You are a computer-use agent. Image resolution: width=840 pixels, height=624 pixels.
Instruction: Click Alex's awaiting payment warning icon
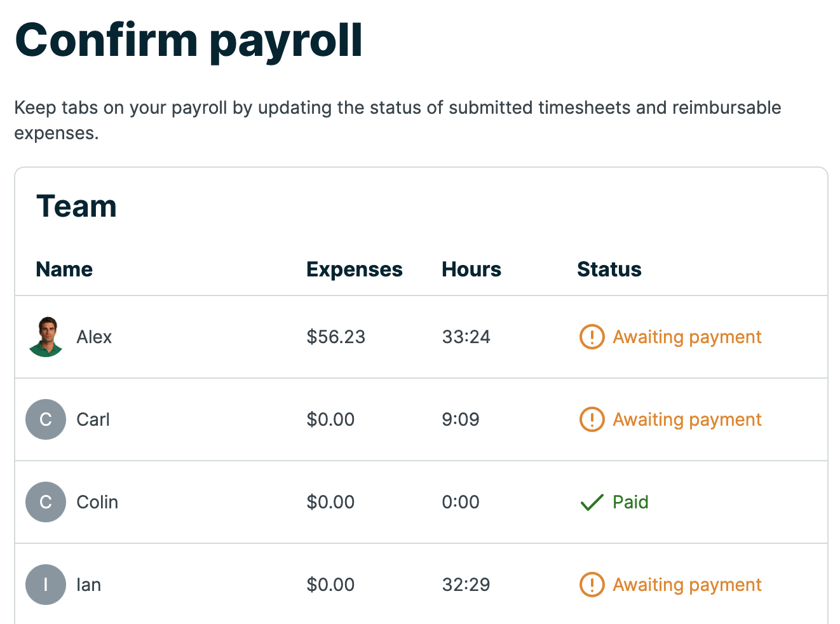click(x=592, y=337)
